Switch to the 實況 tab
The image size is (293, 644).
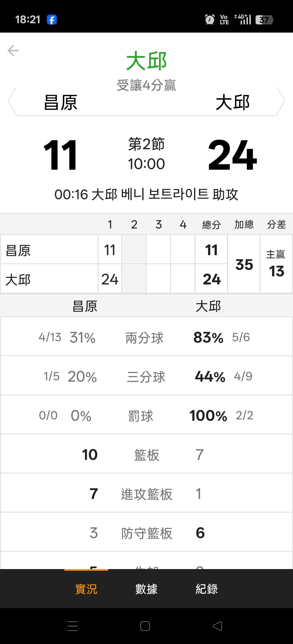click(86, 589)
